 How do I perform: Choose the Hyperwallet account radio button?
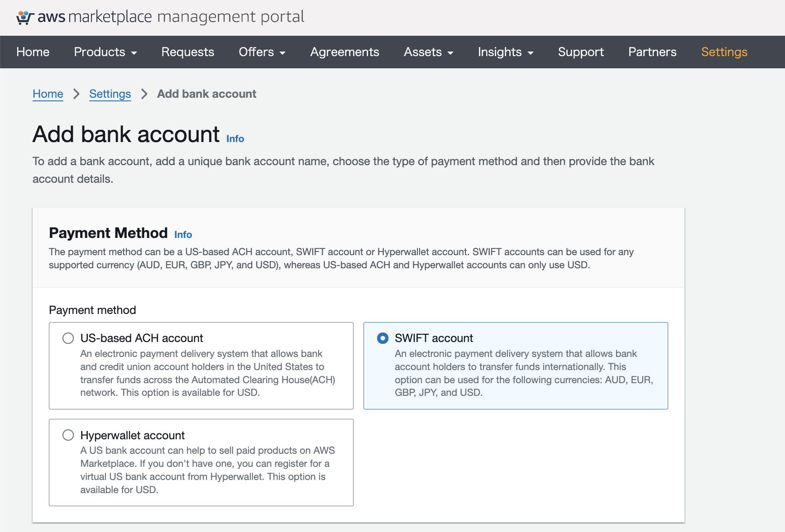point(68,435)
